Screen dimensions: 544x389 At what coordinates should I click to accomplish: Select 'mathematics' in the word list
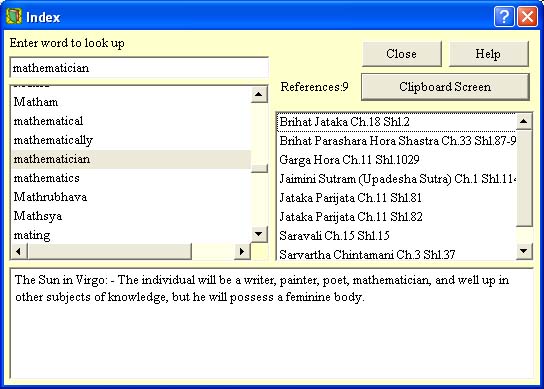(131, 178)
